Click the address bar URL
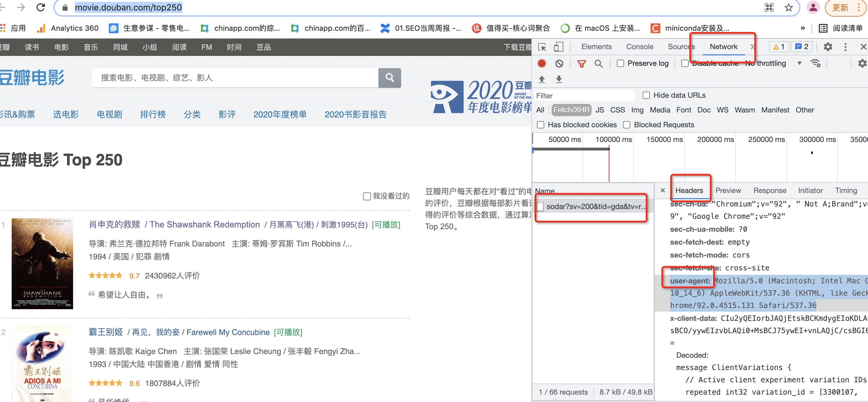This screenshot has height=402, width=868. [128, 7]
